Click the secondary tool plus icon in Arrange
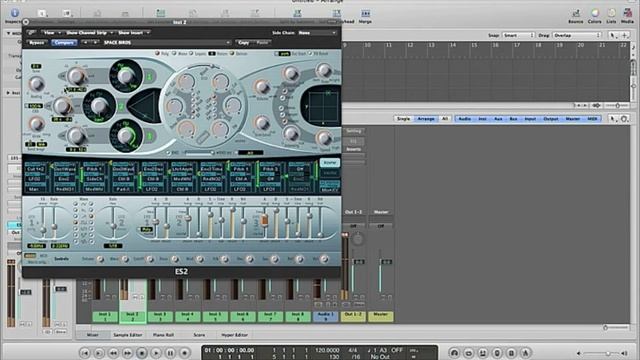The height and width of the screenshot is (360, 640). pos(624,36)
